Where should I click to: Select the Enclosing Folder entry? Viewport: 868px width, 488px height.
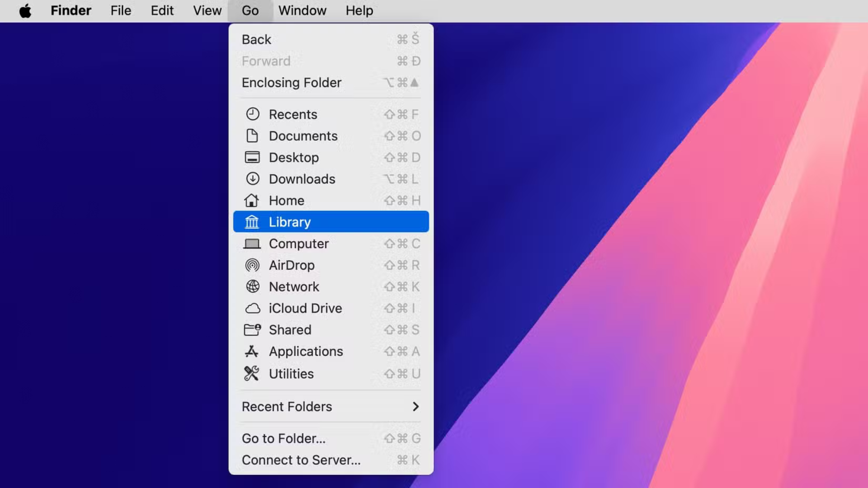click(x=292, y=83)
